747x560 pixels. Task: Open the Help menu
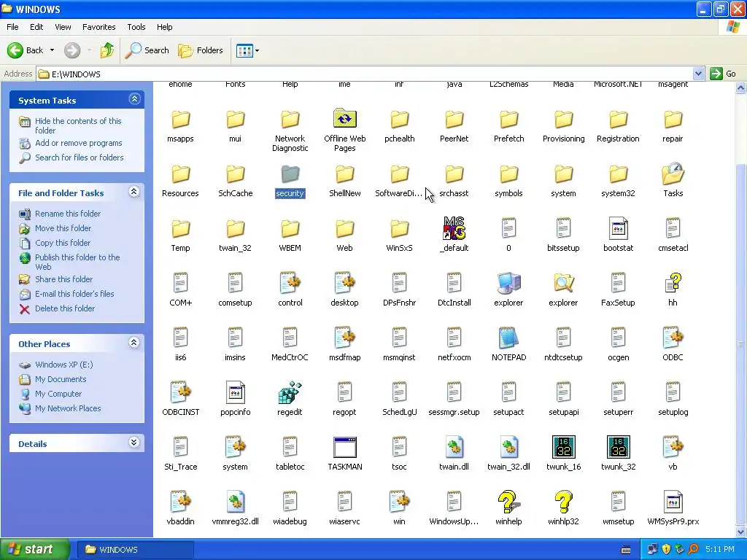(164, 27)
